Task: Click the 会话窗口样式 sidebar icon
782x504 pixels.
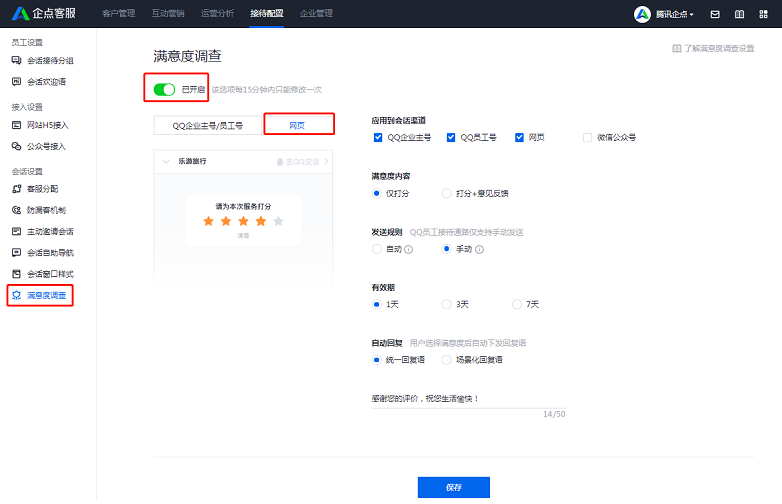Action: [16, 274]
